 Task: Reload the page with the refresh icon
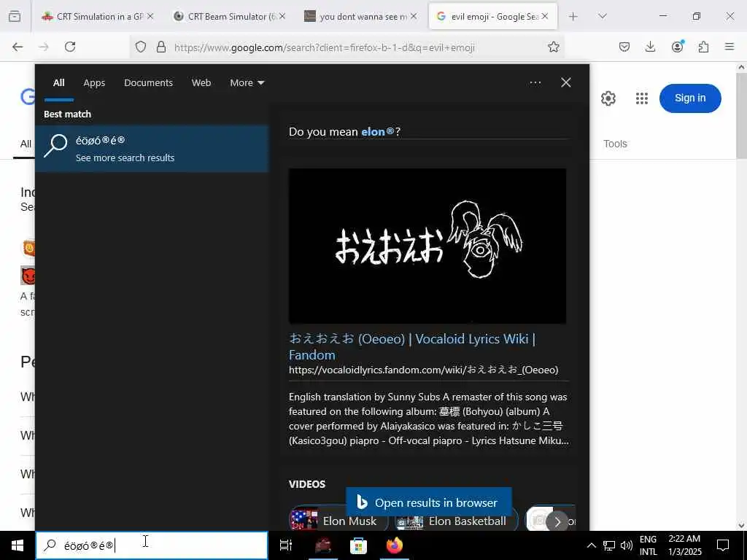(70, 47)
